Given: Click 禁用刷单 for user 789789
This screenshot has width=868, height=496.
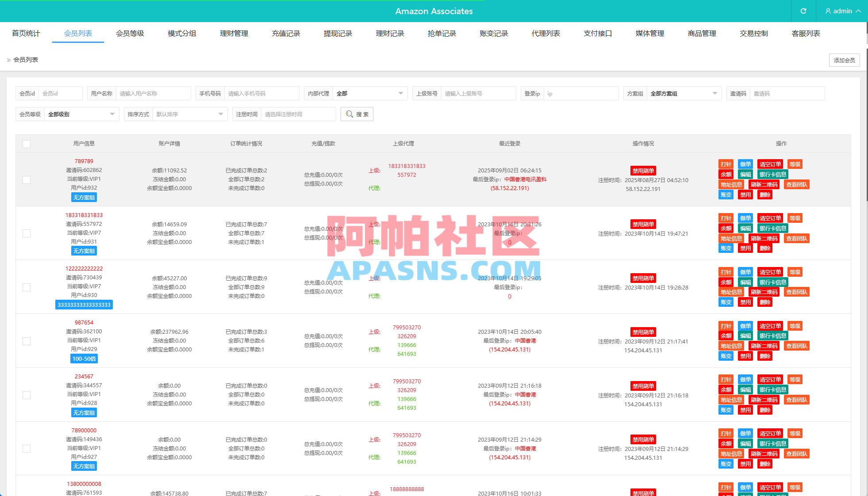Looking at the screenshot, I should (643, 170).
